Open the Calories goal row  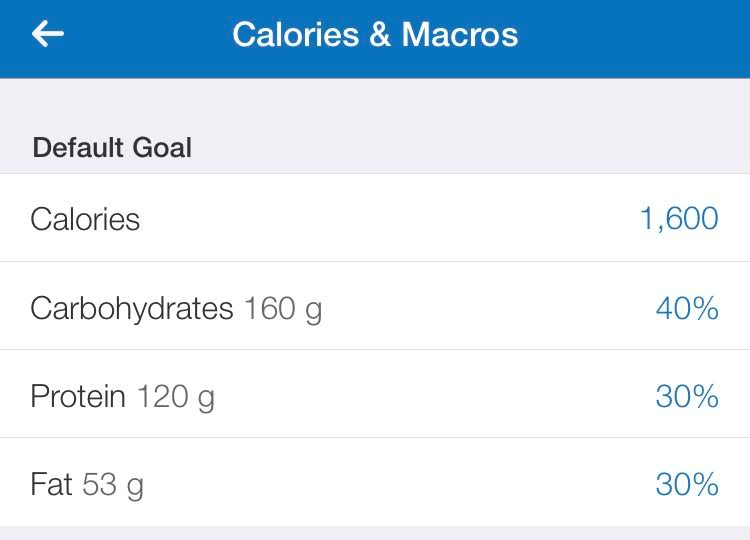click(x=375, y=218)
